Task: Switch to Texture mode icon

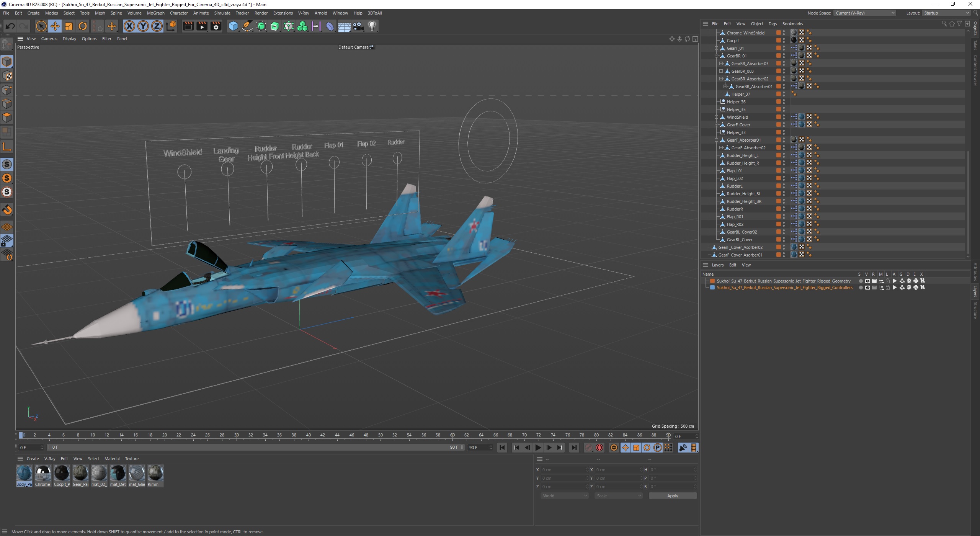Action: pos(7,76)
